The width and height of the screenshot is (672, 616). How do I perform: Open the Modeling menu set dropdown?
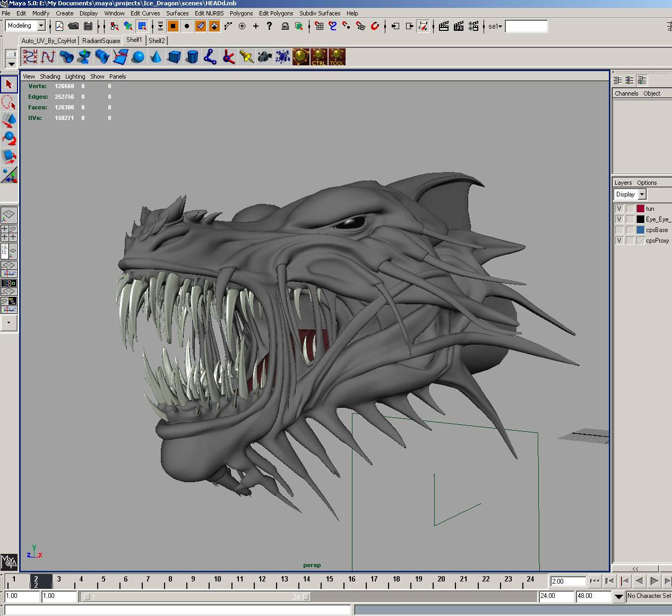[x=41, y=25]
